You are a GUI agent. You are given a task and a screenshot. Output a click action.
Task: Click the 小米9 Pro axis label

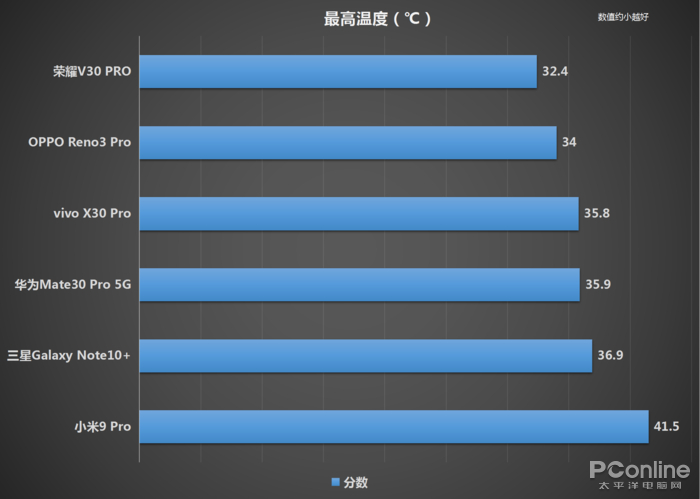[x=103, y=427]
